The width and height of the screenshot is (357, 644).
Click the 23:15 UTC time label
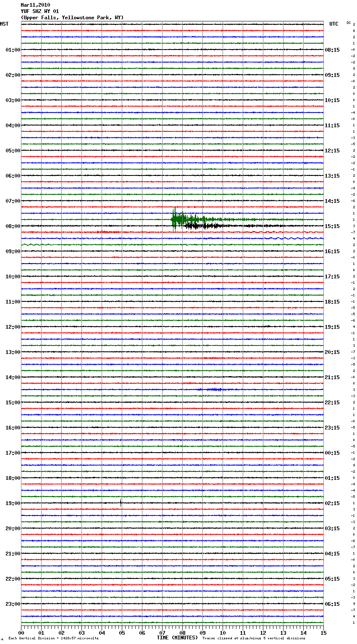pyautogui.click(x=332, y=428)
